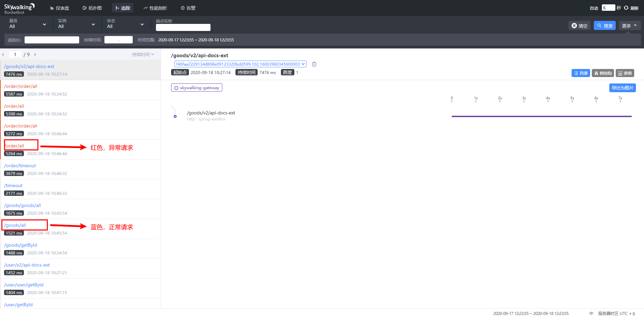The height and width of the screenshot is (318, 644).
Task: Open the /user/getById trace at list bottom
Action: click(80, 304)
